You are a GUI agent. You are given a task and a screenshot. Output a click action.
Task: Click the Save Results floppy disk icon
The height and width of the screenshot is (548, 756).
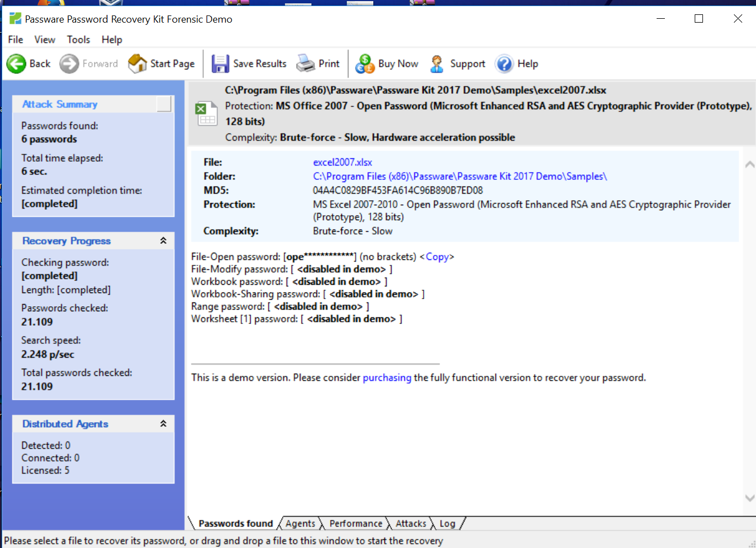point(220,64)
